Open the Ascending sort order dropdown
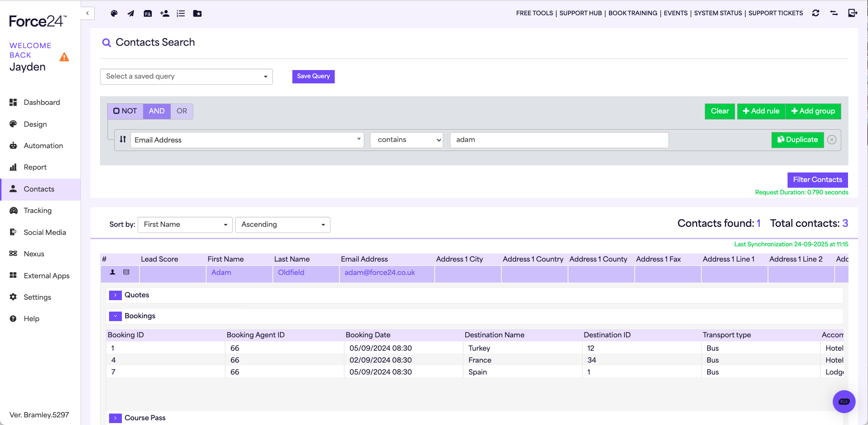Image resolution: width=868 pixels, height=425 pixels. click(283, 224)
